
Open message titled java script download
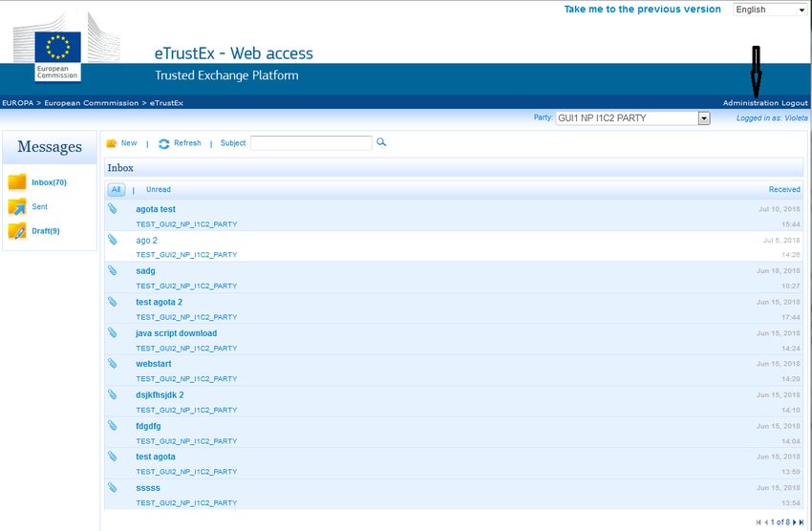click(x=176, y=333)
